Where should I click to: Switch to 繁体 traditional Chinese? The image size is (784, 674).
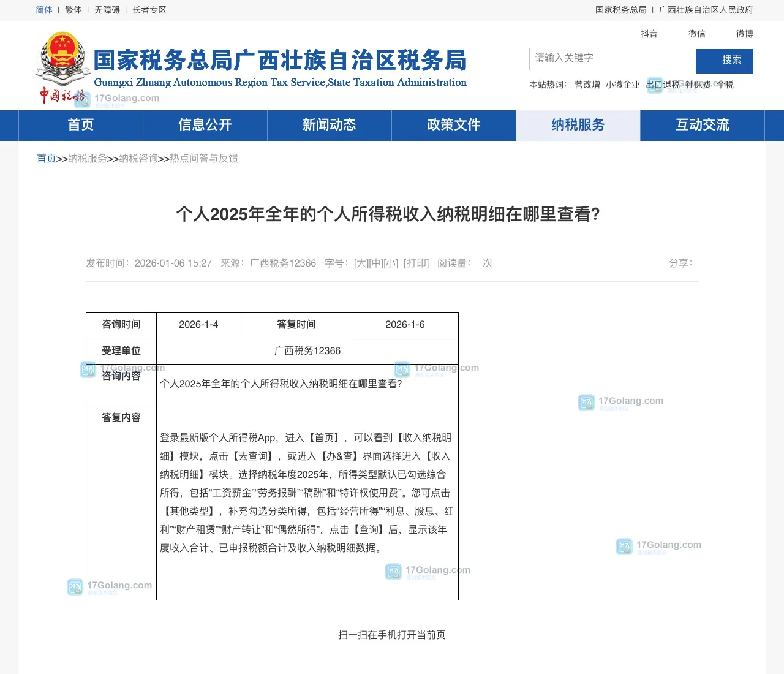[73, 10]
